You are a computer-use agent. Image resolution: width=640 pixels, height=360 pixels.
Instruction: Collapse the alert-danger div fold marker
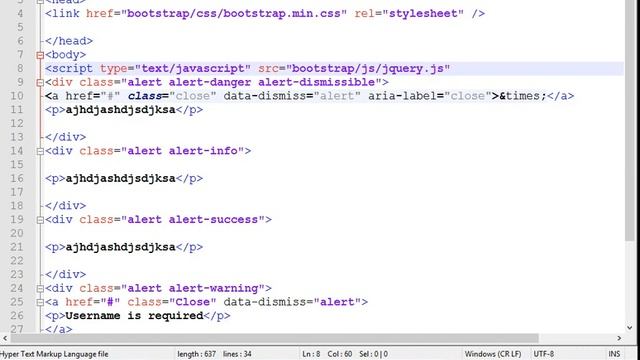click(x=40, y=83)
